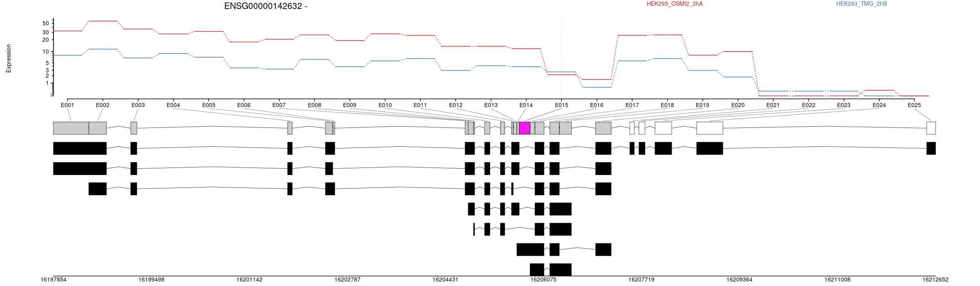Screen dimensions: 980x286
Task: Click exon label E023
Action: pos(844,105)
